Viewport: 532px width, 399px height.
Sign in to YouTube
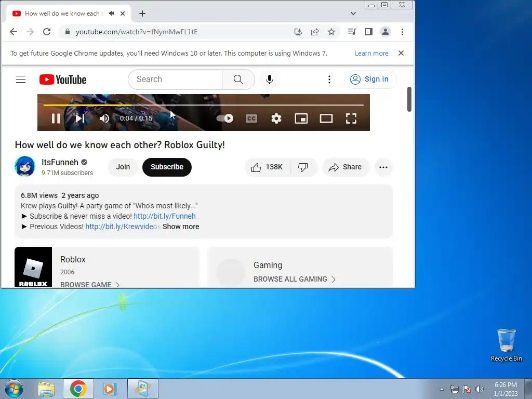tap(370, 79)
